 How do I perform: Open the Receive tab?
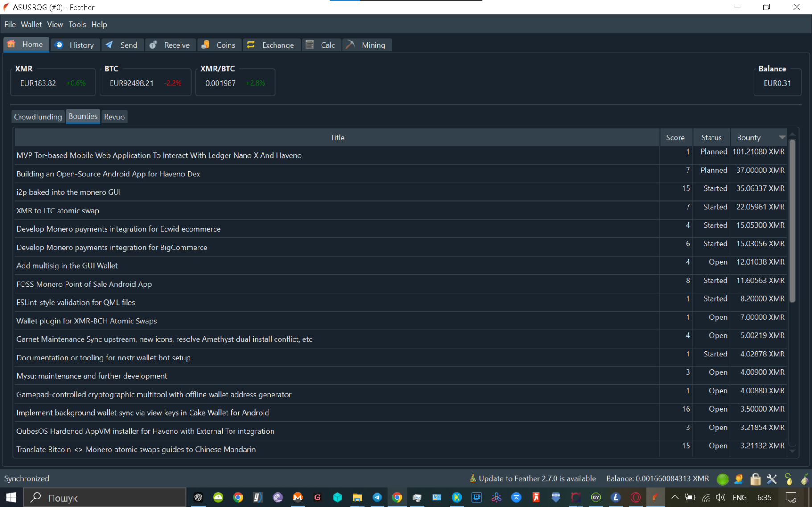point(170,45)
